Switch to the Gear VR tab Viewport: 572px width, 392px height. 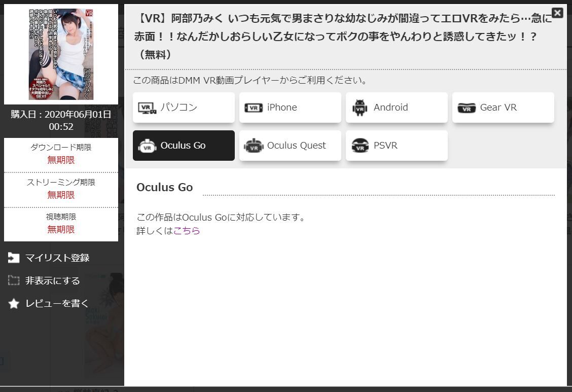coord(503,107)
